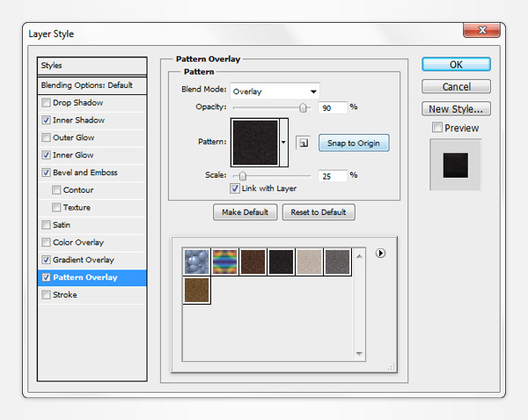Image resolution: width=528 pixels, height=420 pixels.
Task: Enable the Drop Shadow checkbox
Action: tap(46, 103)
